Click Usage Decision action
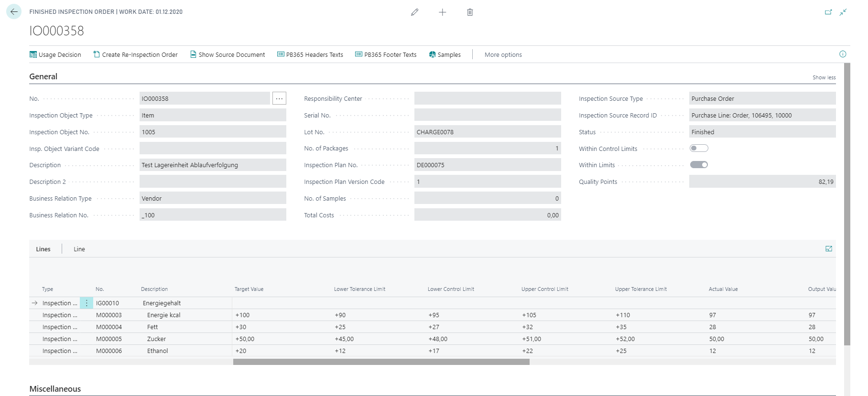The image size is (868, 396). [55, 54]
